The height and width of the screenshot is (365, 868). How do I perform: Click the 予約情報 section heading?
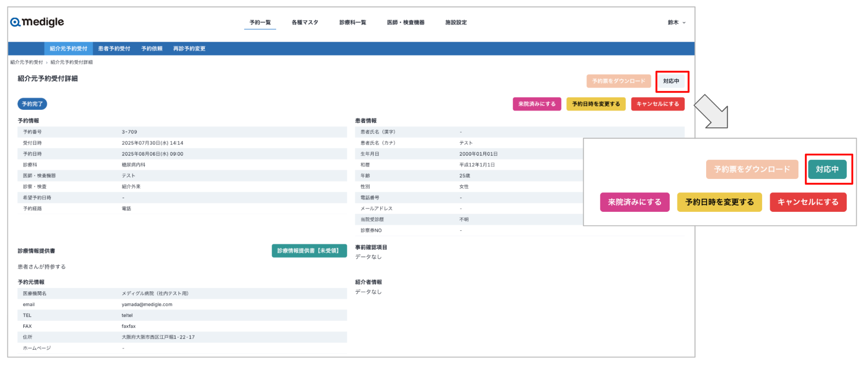click(x=28, y=121)
